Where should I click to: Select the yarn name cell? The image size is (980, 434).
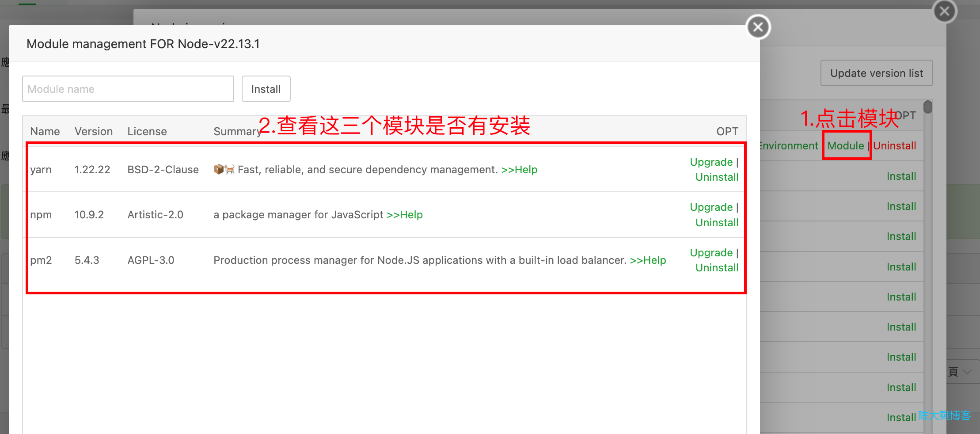[41, 170]
